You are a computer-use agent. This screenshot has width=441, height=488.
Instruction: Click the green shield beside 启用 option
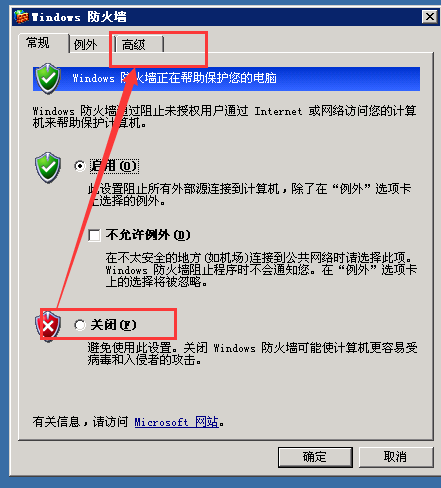click(48, 168)
